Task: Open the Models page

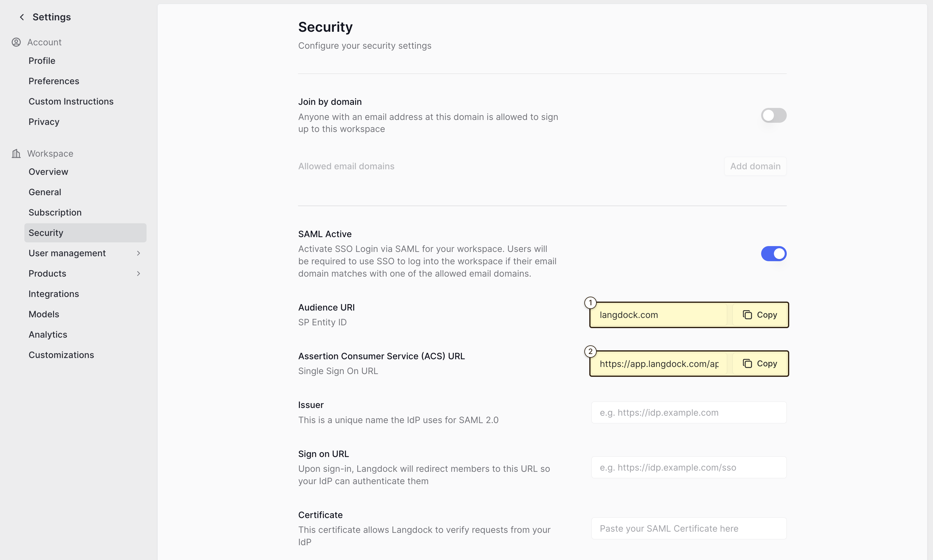Action: click(x=85, y=314)
